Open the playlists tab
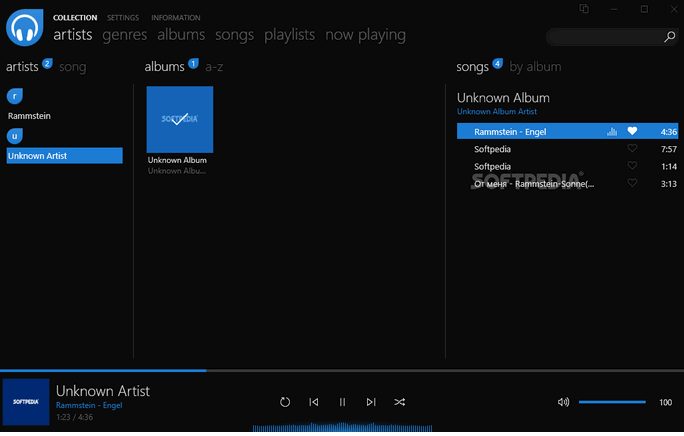 tap(289, 35)
